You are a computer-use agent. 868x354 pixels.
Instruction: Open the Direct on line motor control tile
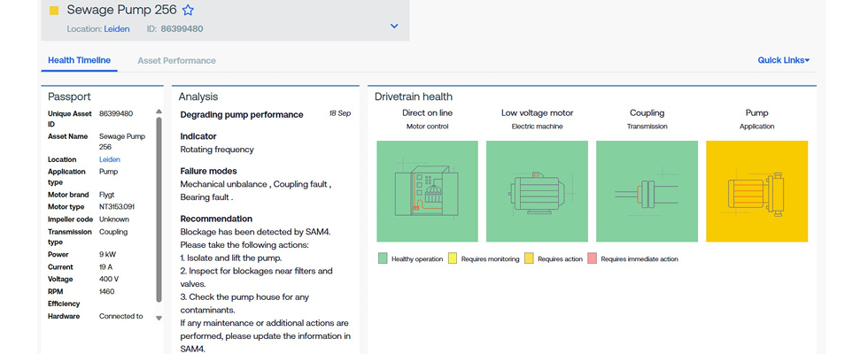(x=428, y=191)
